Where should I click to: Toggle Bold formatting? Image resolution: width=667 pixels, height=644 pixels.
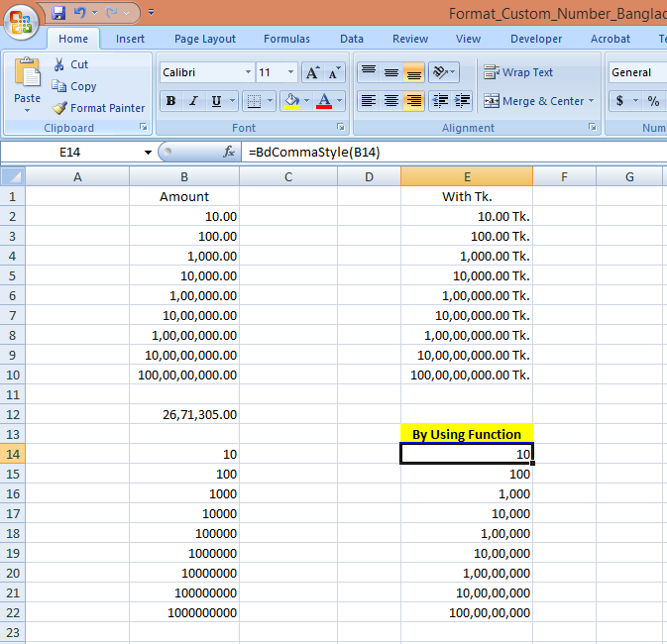click(170, 101)
